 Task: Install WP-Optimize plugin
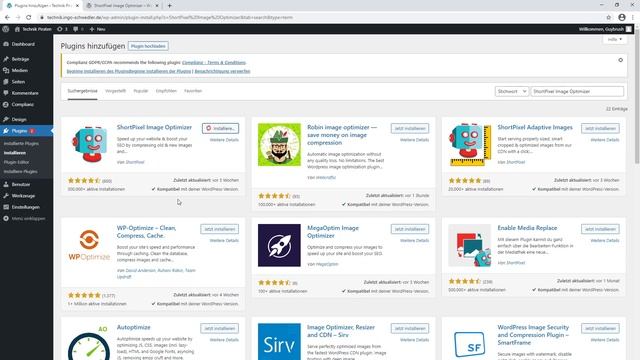pyautogui.click(x=220, y=229)
